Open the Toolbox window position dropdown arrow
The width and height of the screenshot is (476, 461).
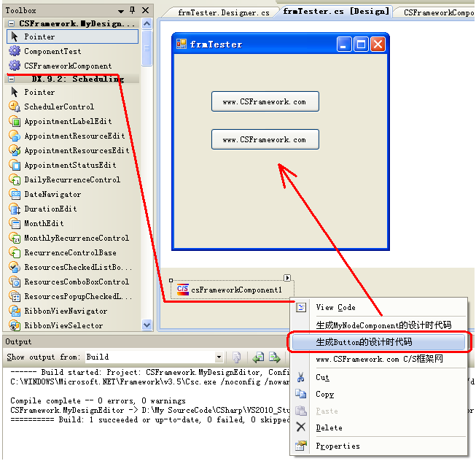(x=120, y=10)
